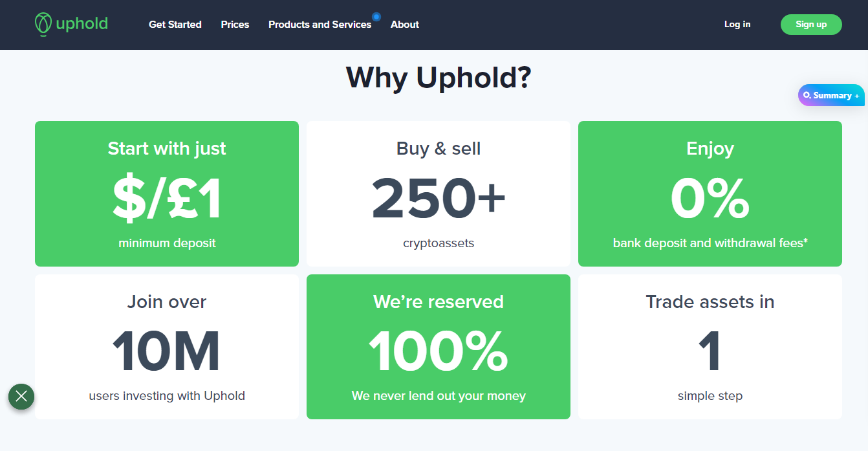This screenshot has height=451, width=868.
Task: Click the $/£1 minimum deposit card
Action: pos(167,193)
